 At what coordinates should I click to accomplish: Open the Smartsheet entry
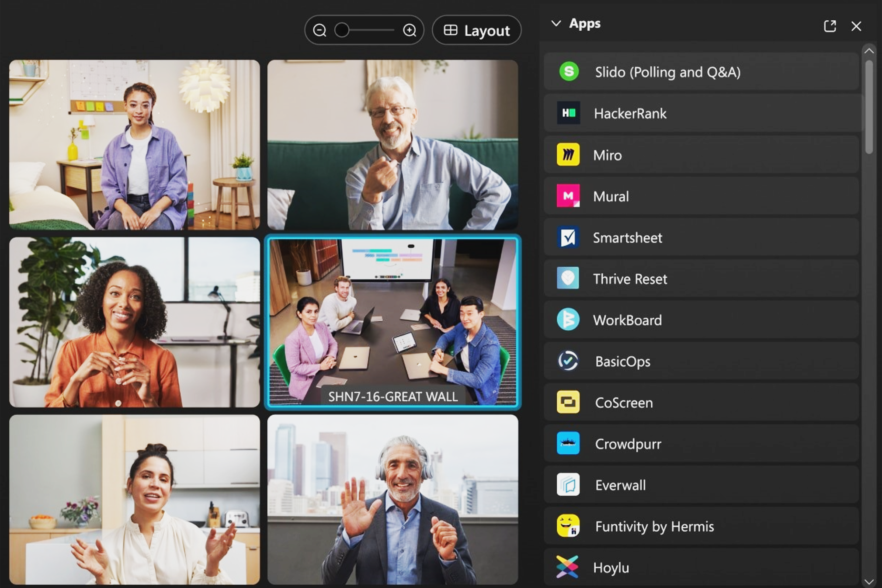click(701, 237)
